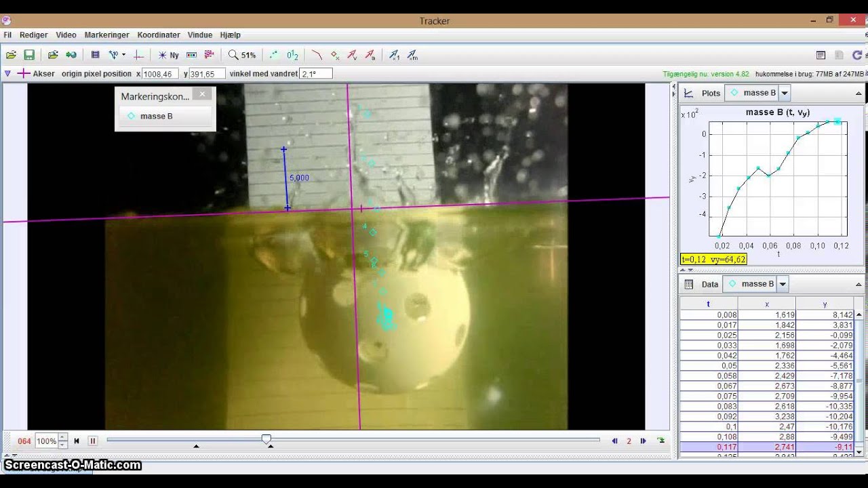
Task: Click the y column header in data table
Action: point(825,304)
